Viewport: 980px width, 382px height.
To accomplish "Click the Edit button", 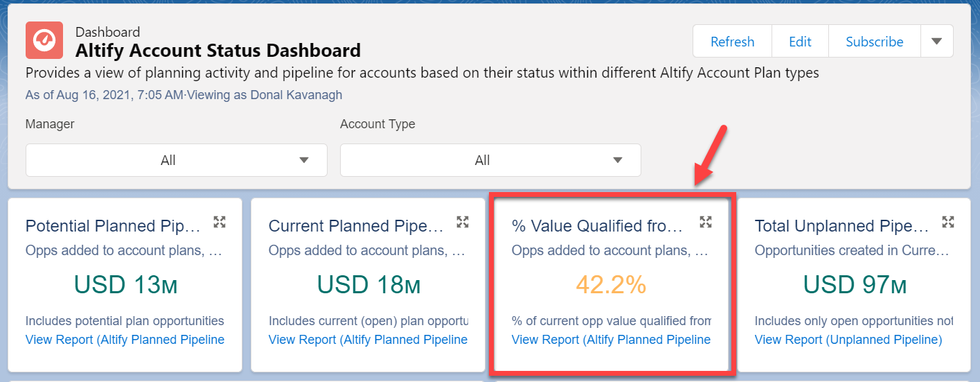I will [x=800, y=42].
